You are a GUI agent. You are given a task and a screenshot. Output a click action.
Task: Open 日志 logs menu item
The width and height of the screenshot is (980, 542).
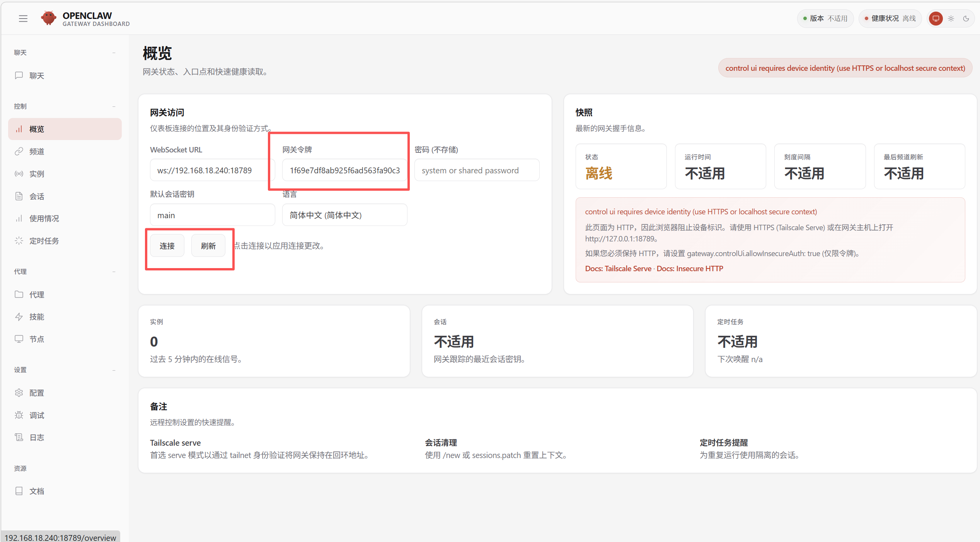coord(36,438)
